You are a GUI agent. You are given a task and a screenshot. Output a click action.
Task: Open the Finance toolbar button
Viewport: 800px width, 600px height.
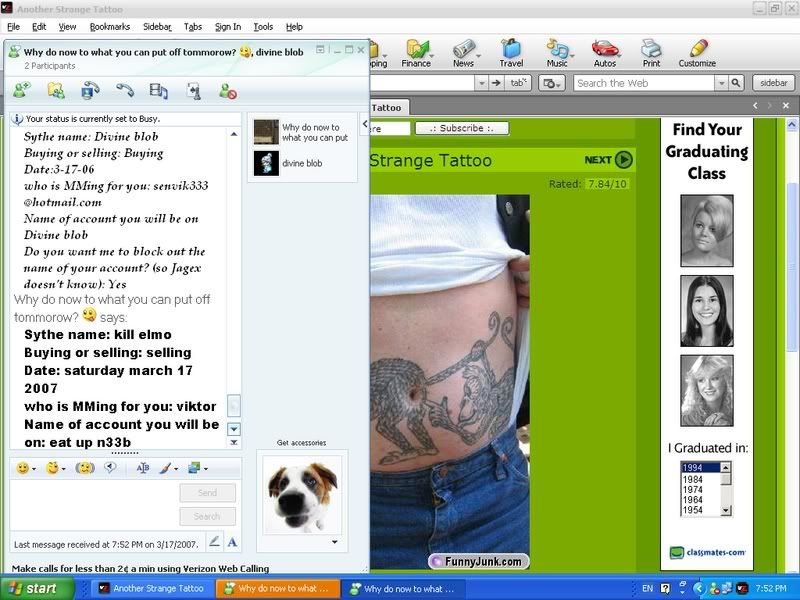coord(416,54)
